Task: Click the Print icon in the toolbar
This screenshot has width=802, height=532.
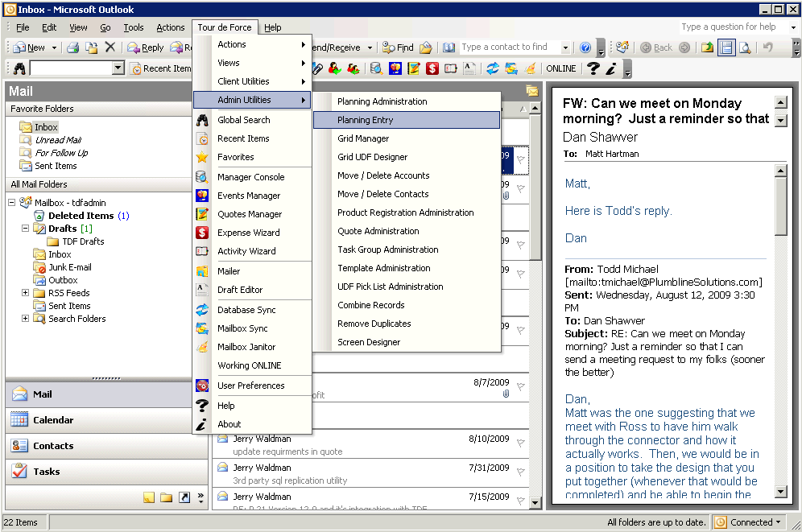Action: tap(73, 47)
